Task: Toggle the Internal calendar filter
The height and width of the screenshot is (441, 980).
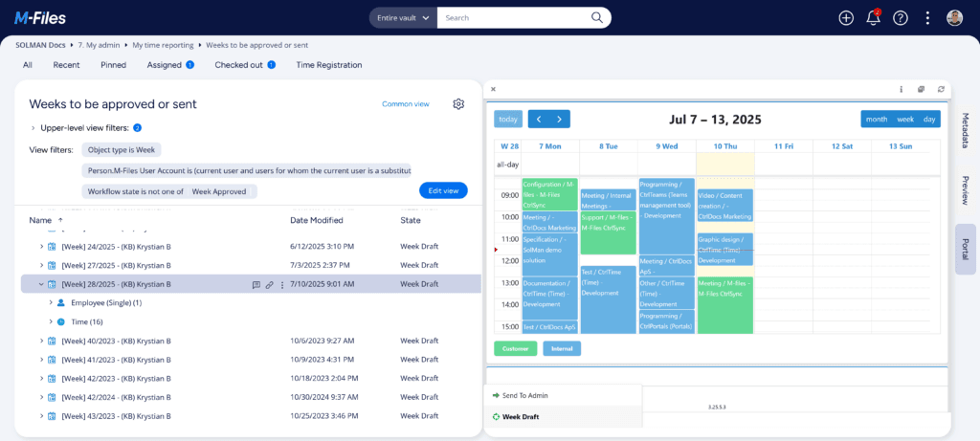Action: pyautogui.click(x=562, y=348)
